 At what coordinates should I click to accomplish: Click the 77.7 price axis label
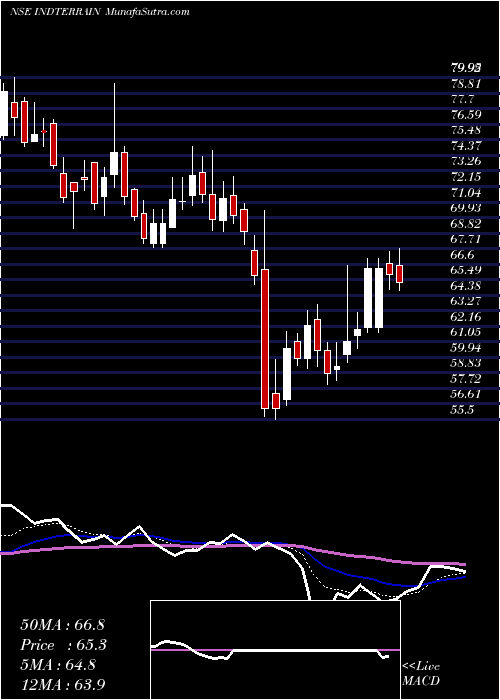(462, 99)
